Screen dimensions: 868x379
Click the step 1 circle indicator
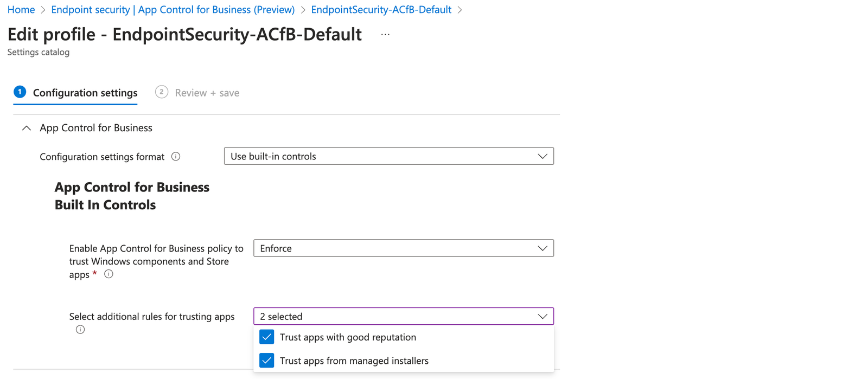click(20, 92)
